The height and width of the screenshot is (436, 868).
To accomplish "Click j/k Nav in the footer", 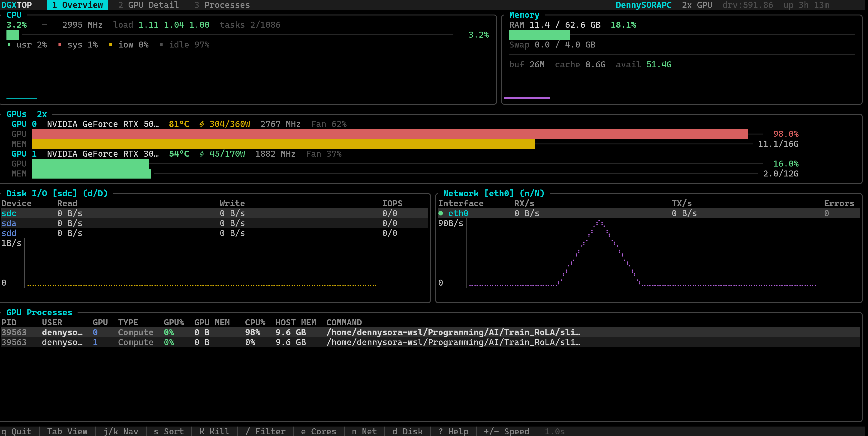I will [121, 431].
